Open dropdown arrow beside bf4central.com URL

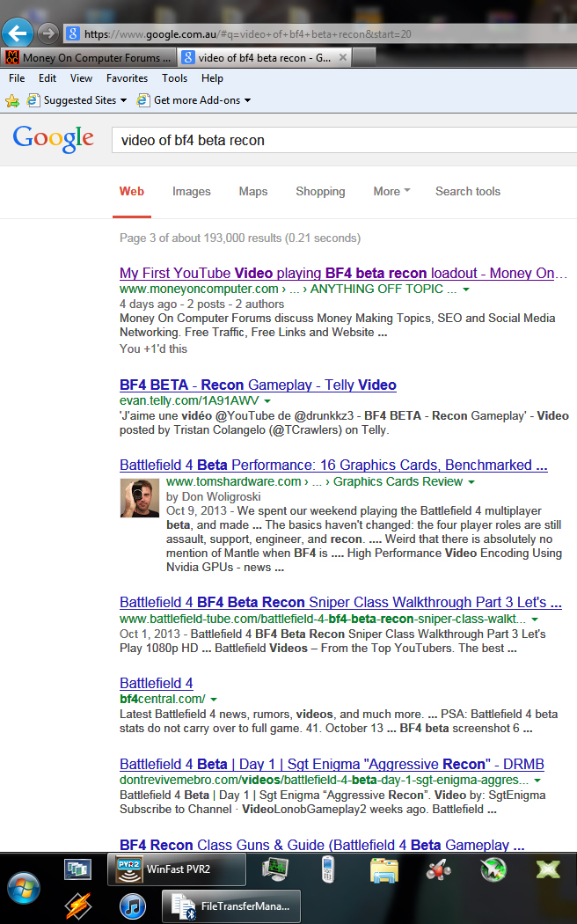pyautogui.click(x=213, y=700)
